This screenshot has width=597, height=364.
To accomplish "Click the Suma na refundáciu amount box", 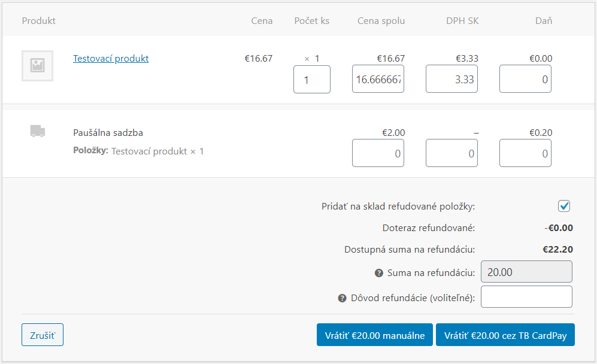I will point(526,272).
